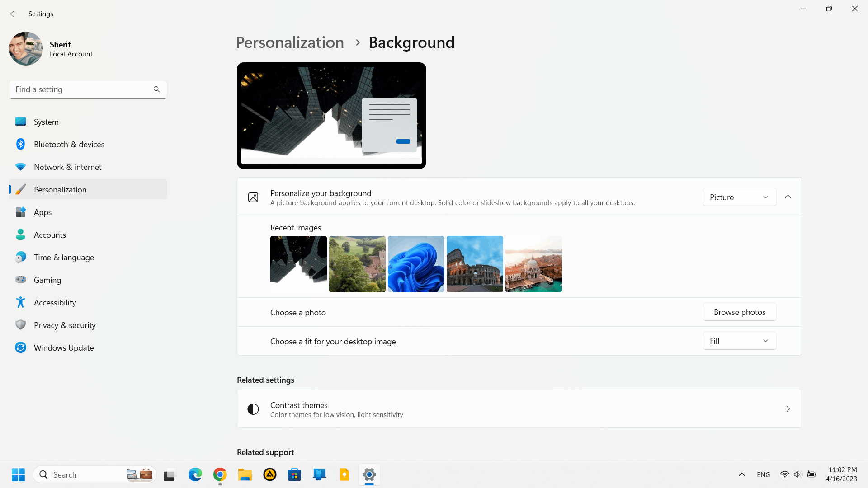Expand the Choose a fit dropdown

point(739,341)
